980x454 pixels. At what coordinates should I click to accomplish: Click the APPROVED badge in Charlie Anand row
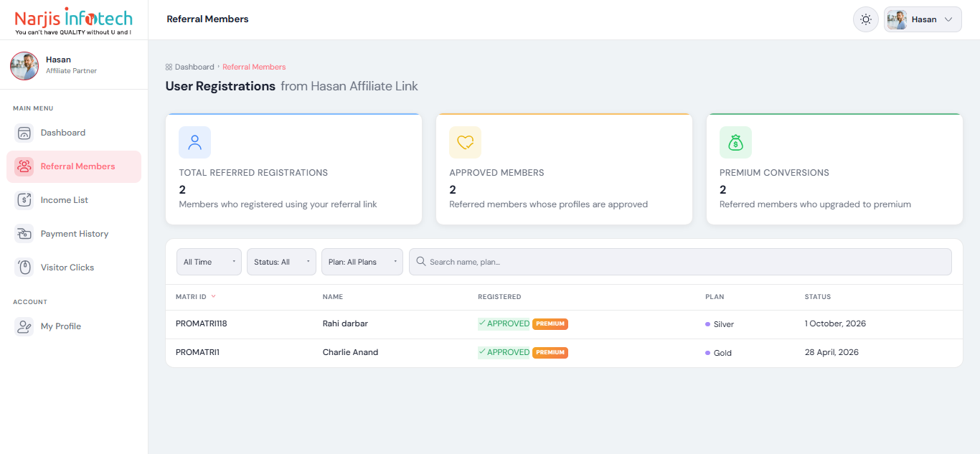point(504,352)
